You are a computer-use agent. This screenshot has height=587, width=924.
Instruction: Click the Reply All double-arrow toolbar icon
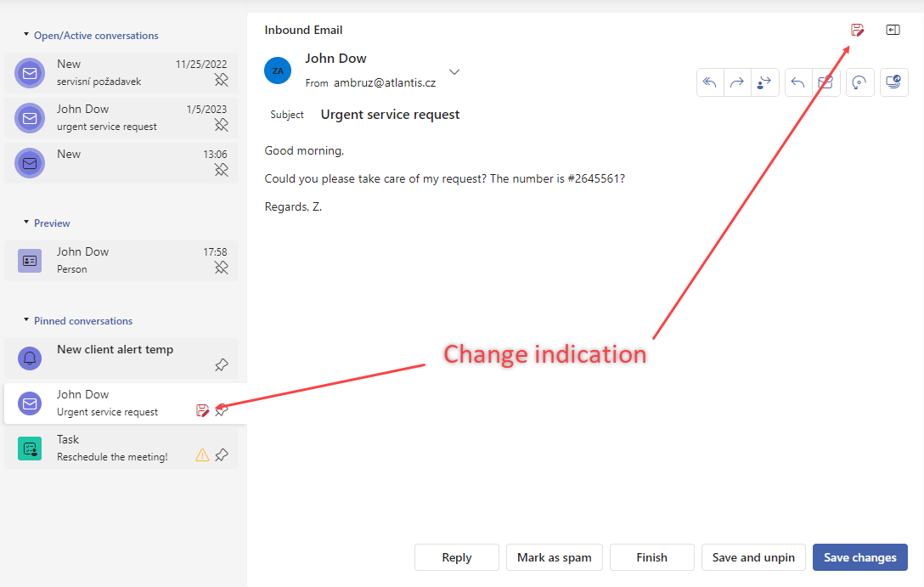(x=710, y=82)
